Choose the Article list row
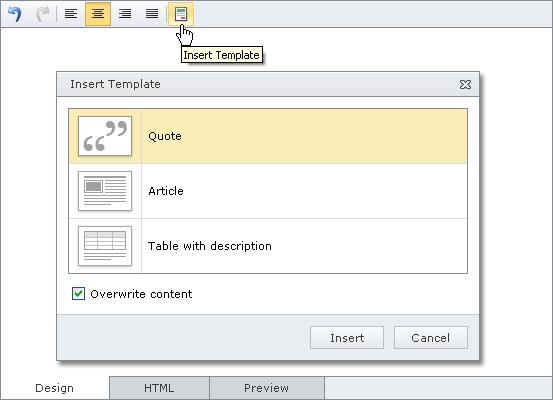 [268, 191]
